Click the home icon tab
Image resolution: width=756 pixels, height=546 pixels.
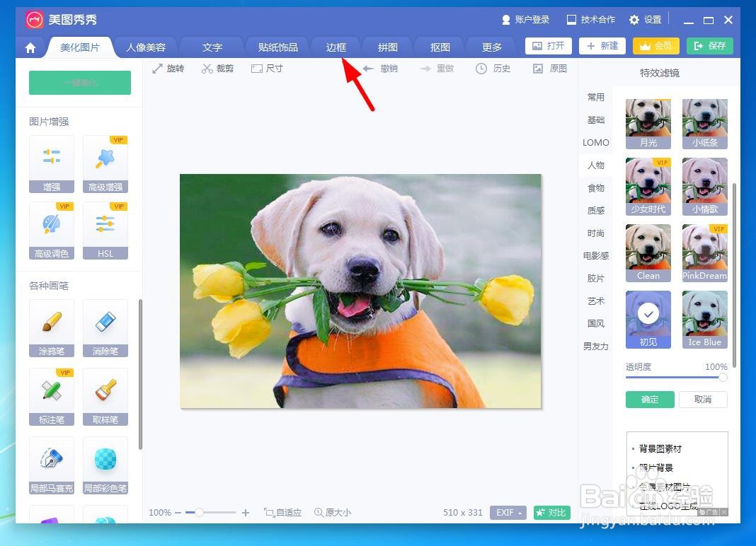pyautogui.click(x=30, y=47)
